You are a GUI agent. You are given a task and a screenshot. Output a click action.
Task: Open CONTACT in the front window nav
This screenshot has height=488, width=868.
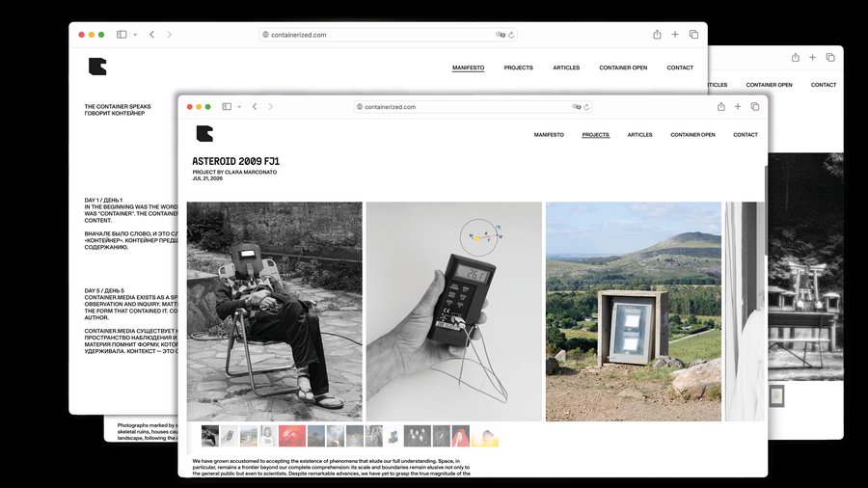coord(746,135)
